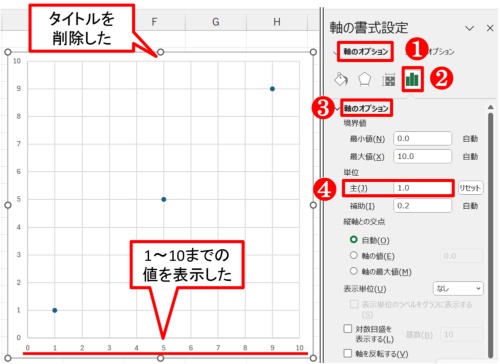Screen dimensions: 500x364
Task: Click the horizontal axis label 7
Action: (218, 348)
